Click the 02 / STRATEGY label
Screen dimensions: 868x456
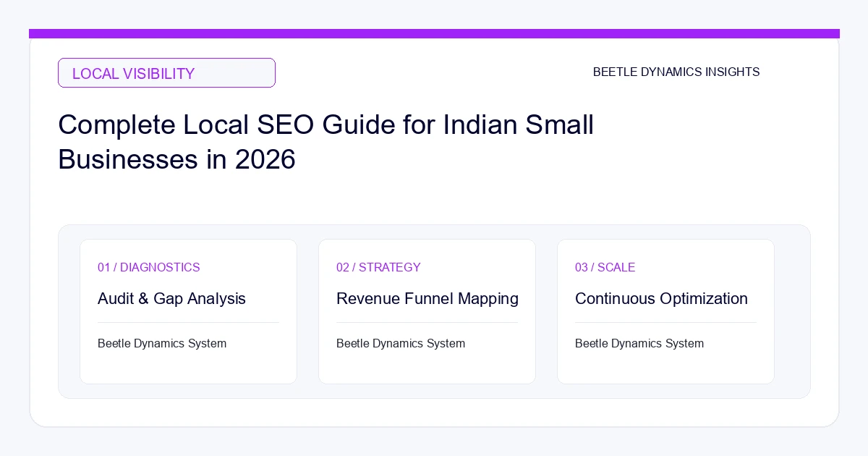378,267
